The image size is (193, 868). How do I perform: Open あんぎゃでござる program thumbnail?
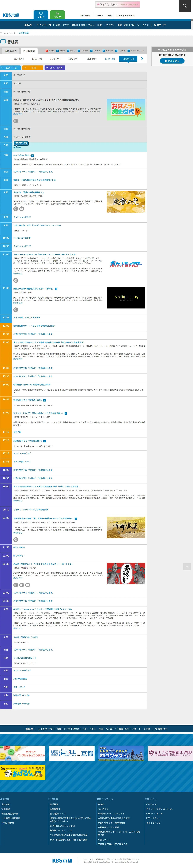click(x=126, y=573)
